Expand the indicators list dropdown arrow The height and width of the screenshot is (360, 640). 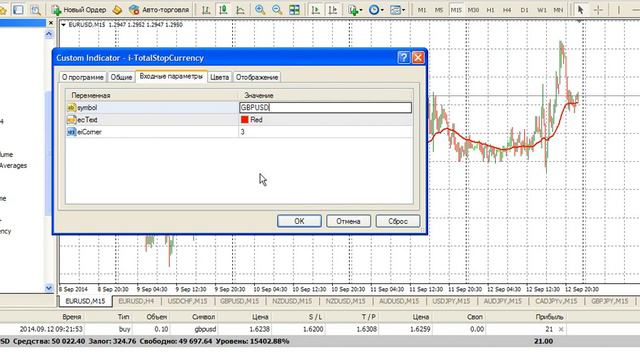[361, 10]
